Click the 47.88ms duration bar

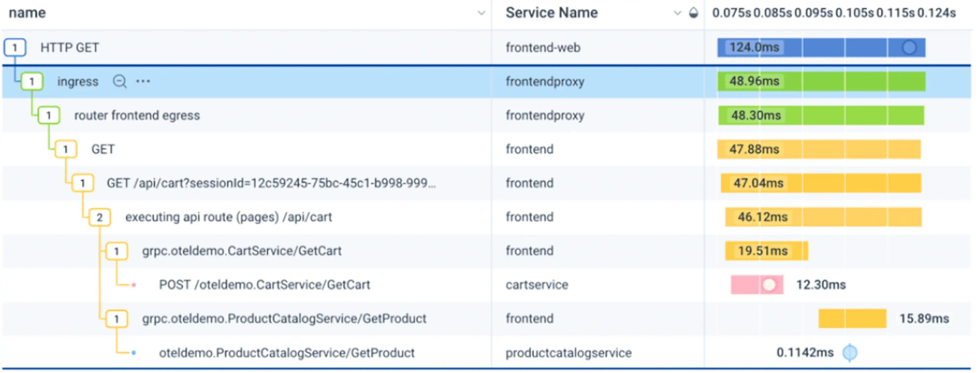(819, 149)
